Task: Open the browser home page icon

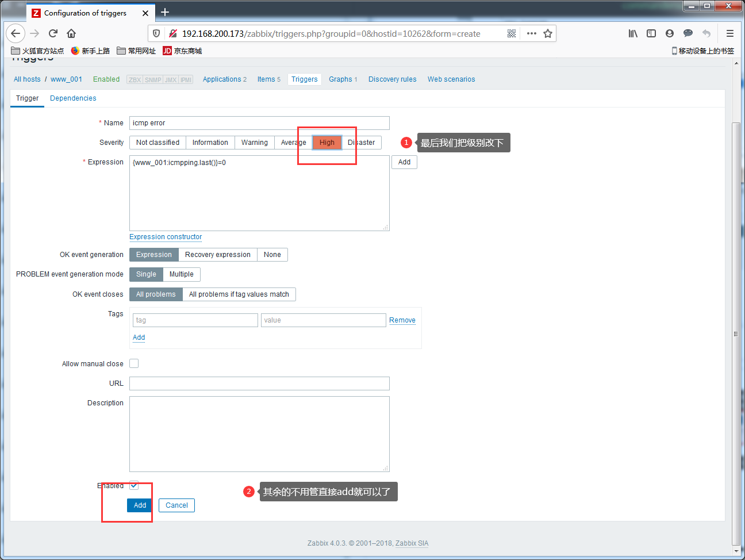Action: [71, 33]
